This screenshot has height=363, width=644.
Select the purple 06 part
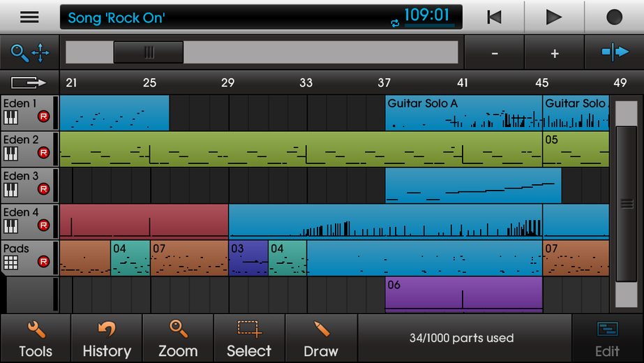pos(464,295)
